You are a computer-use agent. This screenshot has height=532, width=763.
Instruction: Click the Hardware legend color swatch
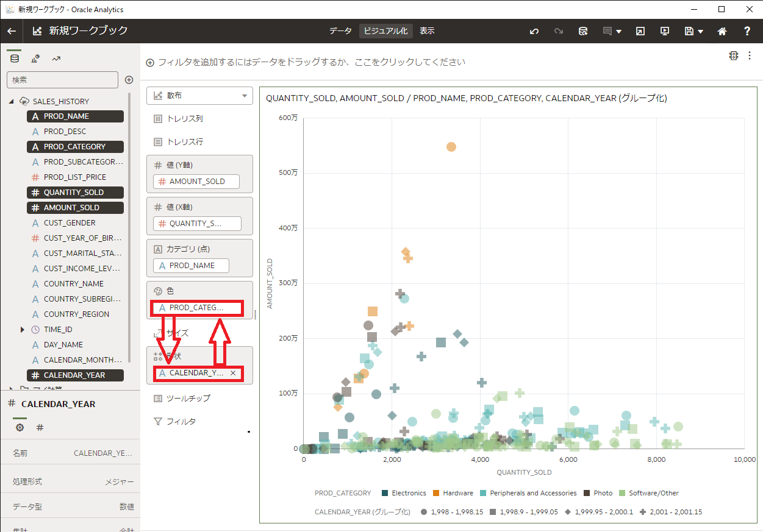click(437, 493)
